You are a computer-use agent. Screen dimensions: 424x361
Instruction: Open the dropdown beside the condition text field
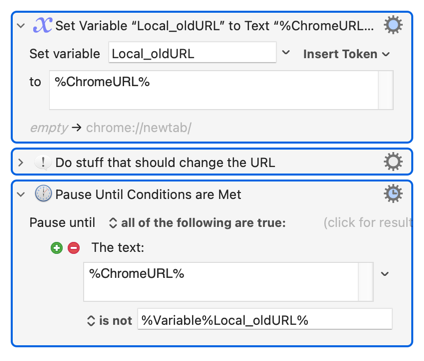click(385, 274)
